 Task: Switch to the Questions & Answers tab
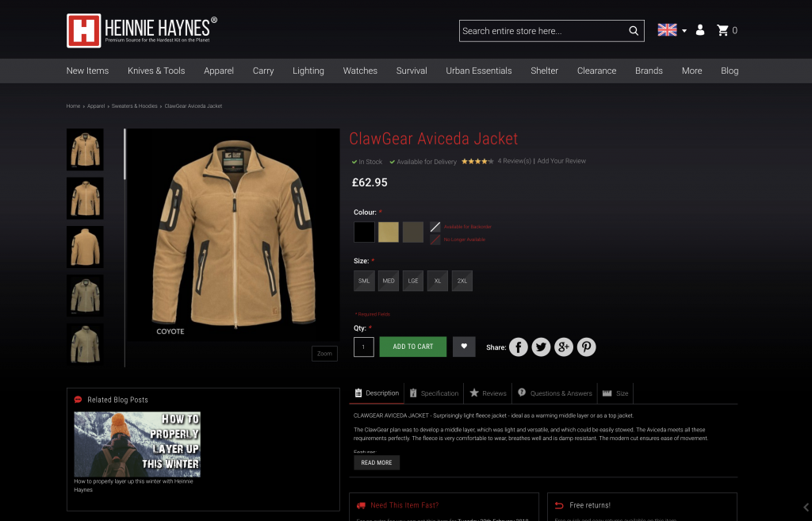(x=554, y=393)
